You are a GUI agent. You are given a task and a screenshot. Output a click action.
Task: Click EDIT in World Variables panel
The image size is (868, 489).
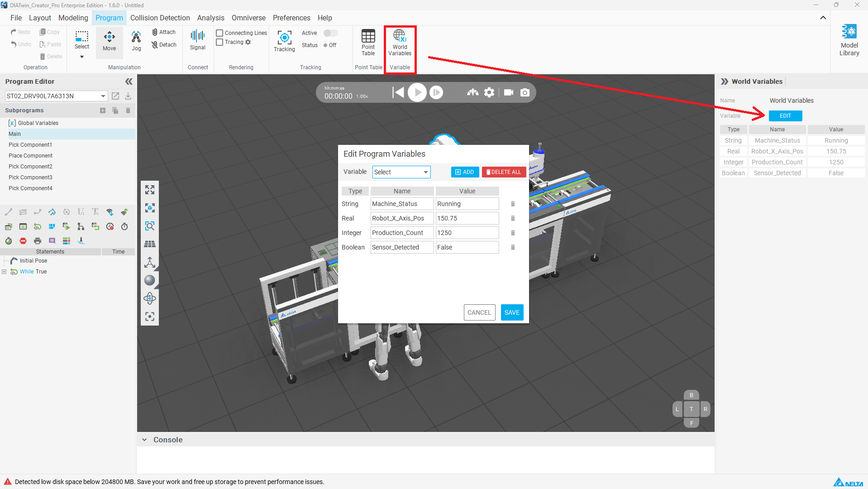pos(785,116)
